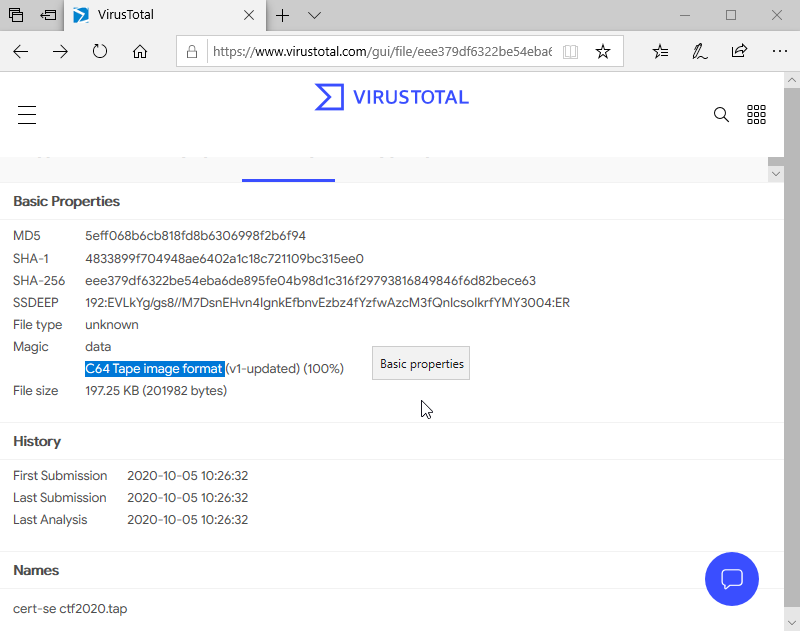Open the VirusTotal search icon
Image resolution: width=800 pixels, height=631 pixels.
pyautogui.click(x=721, y=115)
